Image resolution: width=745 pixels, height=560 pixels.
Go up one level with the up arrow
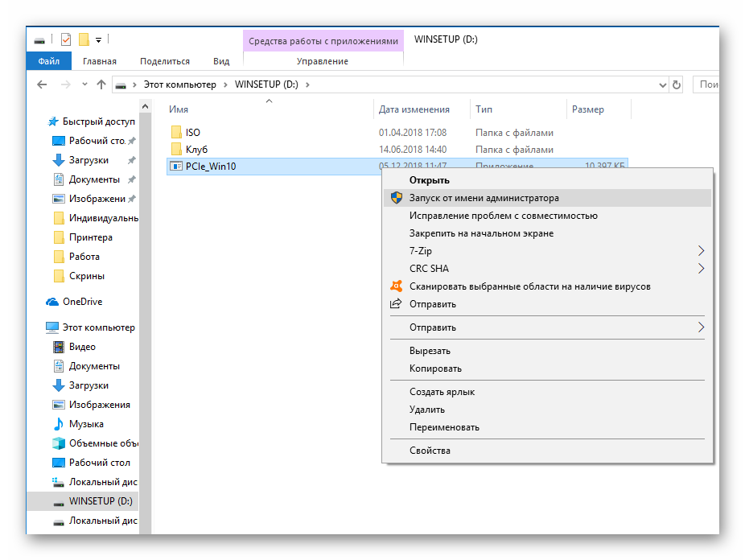pos(101,84)
